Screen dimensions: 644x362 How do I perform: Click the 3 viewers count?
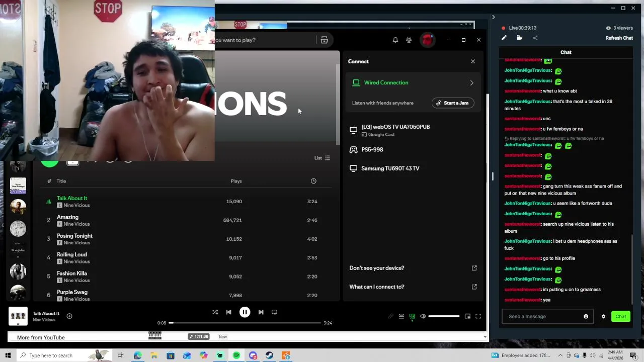(x=619, y=28)
